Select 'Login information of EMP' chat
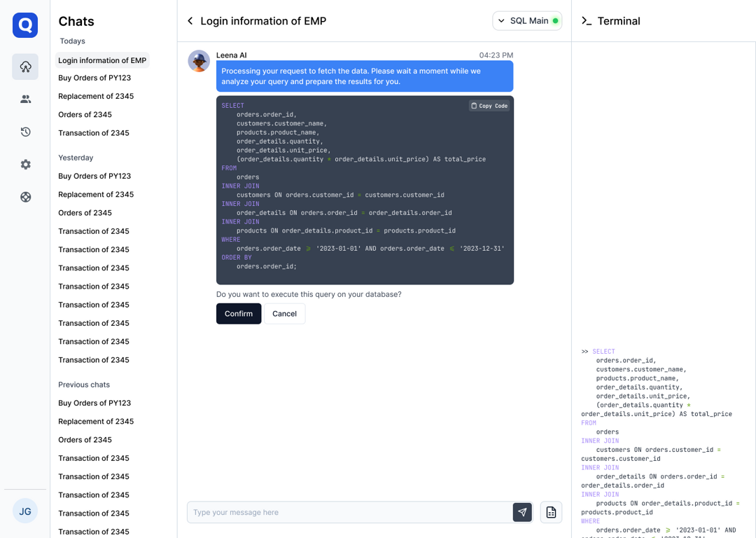This screenshot has height=538, width=756. (x=102, y=60)
